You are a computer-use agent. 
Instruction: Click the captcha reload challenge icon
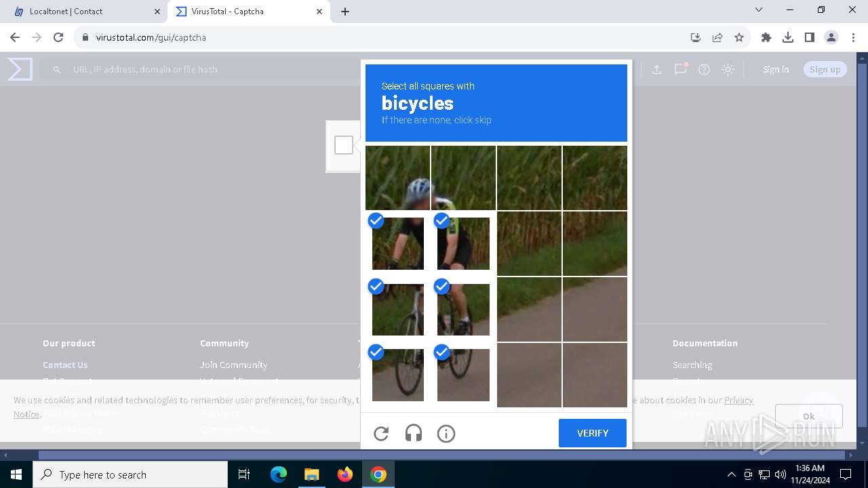(381, 433)
